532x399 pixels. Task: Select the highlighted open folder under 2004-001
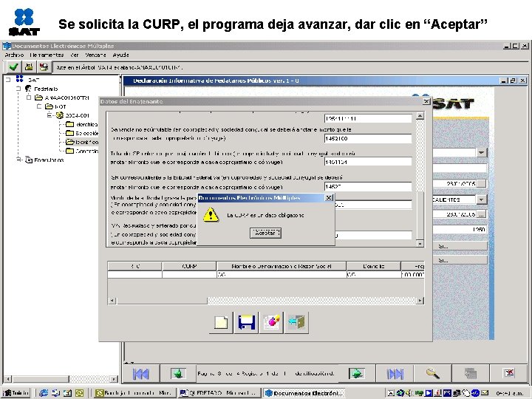pyautogui.click(x=70, y=142)
